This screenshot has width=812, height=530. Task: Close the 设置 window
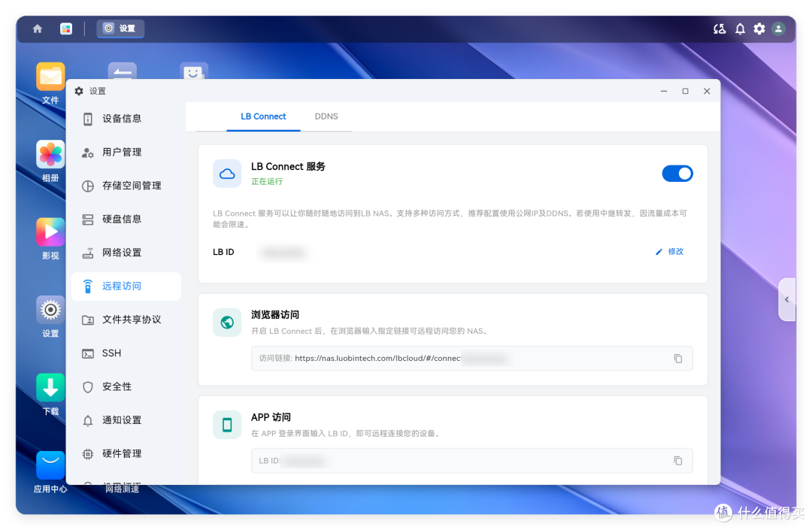pyautogui.click(x=707, y=91)
